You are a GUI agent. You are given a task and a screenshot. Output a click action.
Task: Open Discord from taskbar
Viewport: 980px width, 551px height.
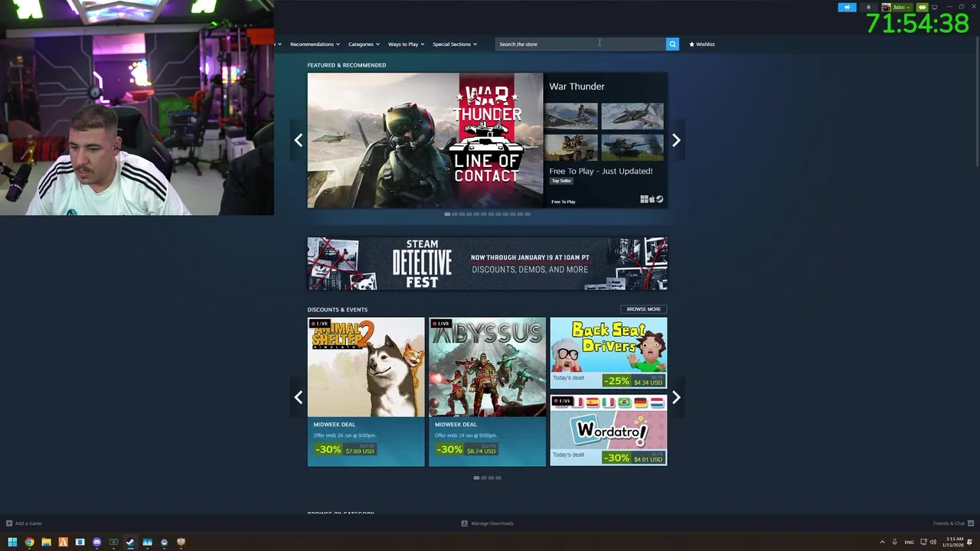pos(96,542)
